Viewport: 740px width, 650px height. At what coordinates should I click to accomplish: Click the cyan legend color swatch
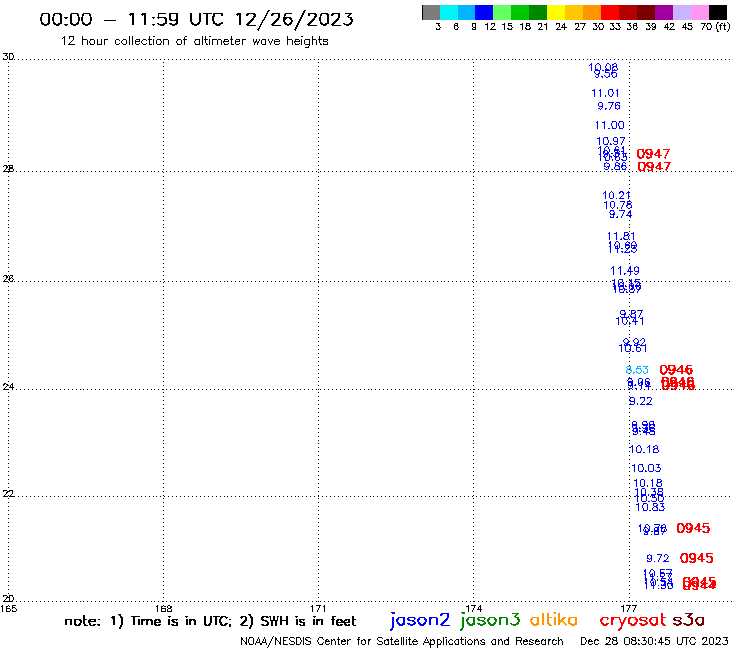point(449,12)
